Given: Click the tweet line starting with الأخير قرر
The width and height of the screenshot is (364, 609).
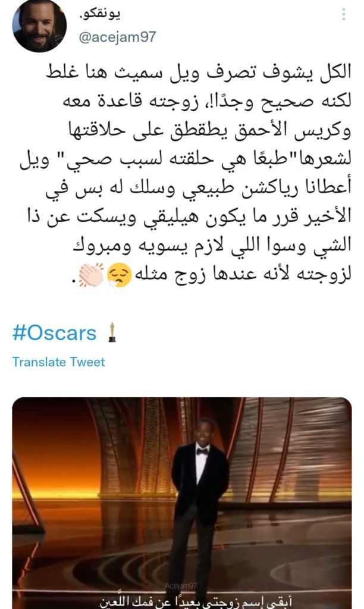Looking at the screenshot, I should click(x=189, y=216).
